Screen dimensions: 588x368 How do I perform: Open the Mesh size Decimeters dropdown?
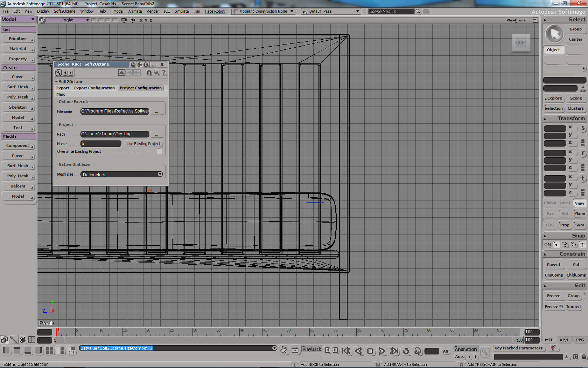pyautogui.click(x=122, y=175)
